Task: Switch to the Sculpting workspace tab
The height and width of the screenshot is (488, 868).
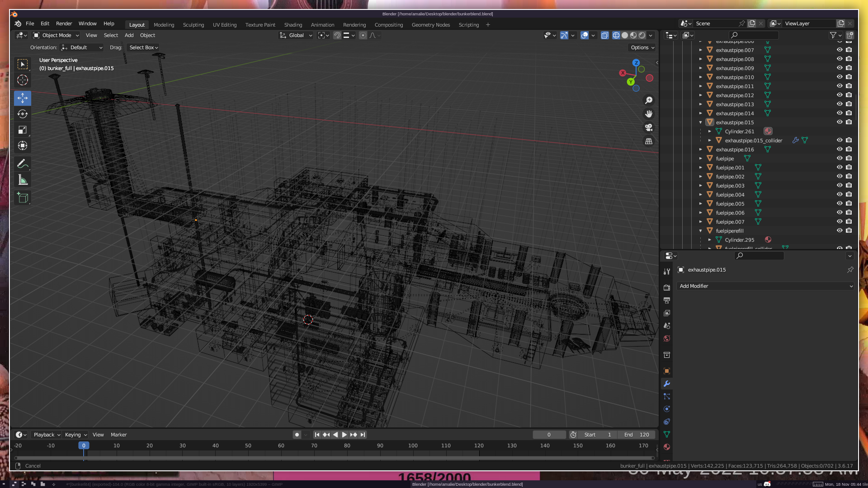Action: (193, 25)
